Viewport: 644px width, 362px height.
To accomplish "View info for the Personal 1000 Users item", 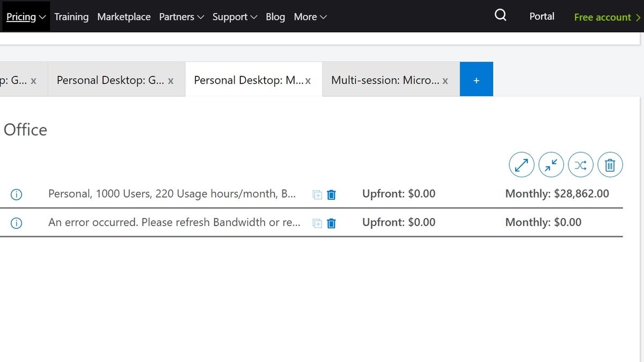I will tap(16, 194).
